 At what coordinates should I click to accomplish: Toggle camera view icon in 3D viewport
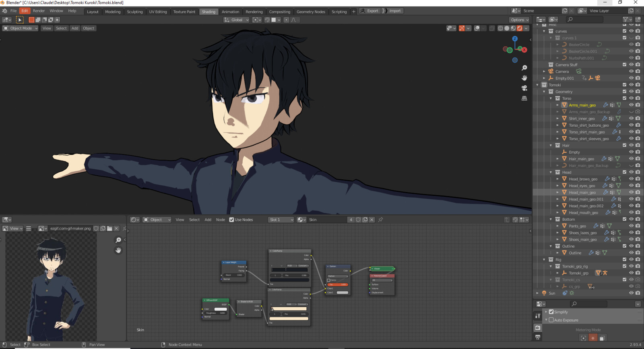point(524,88)
